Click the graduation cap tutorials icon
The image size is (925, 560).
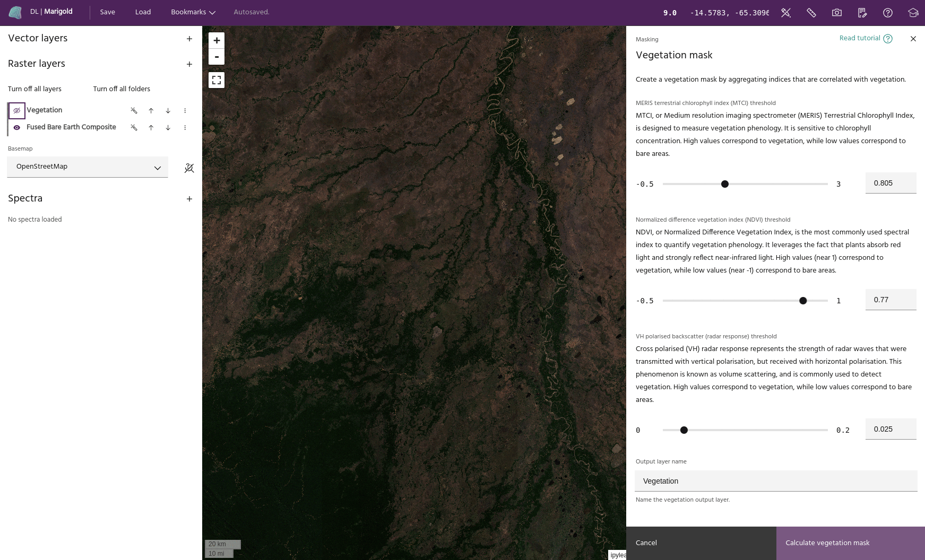913,13
